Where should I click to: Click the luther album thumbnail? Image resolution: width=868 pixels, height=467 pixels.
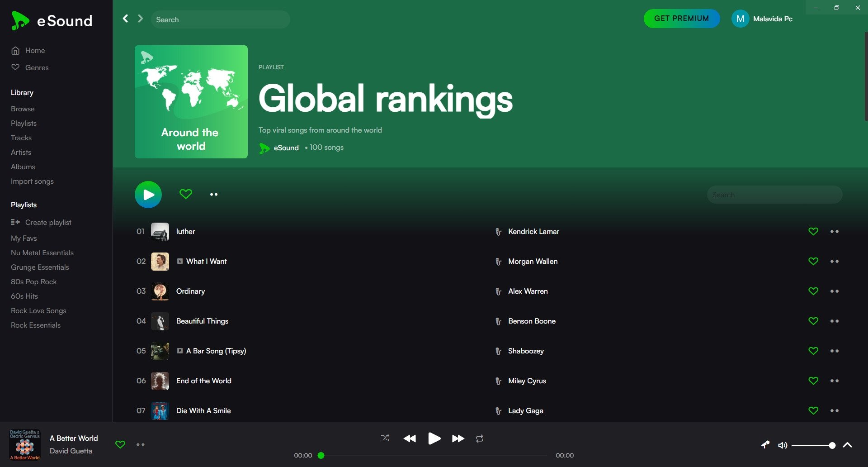[x=160, y=231]
